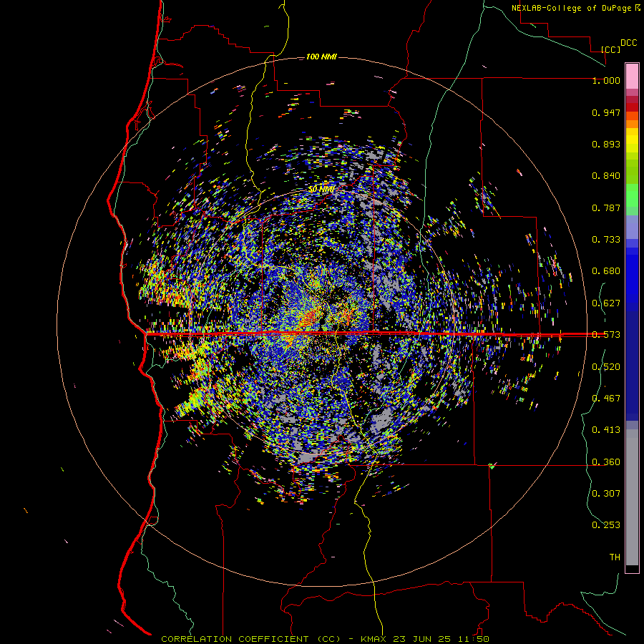The image size is (644, 644).
Task: Click the TH threshold label
Action: [615, 557]
